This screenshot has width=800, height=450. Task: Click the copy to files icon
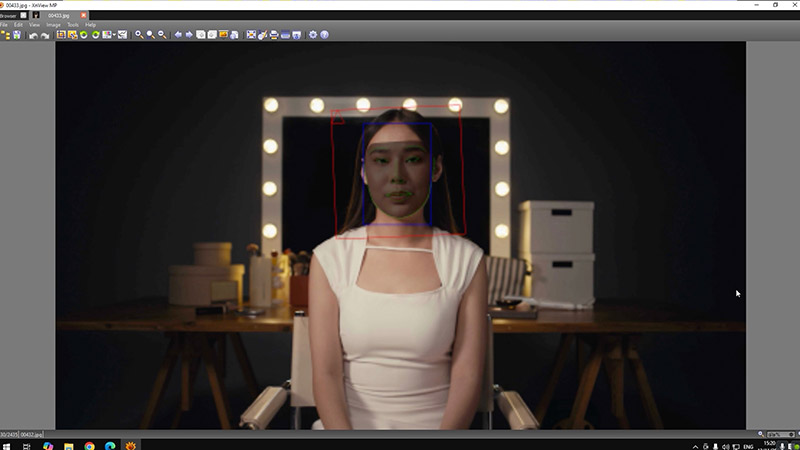coord(234,35)
